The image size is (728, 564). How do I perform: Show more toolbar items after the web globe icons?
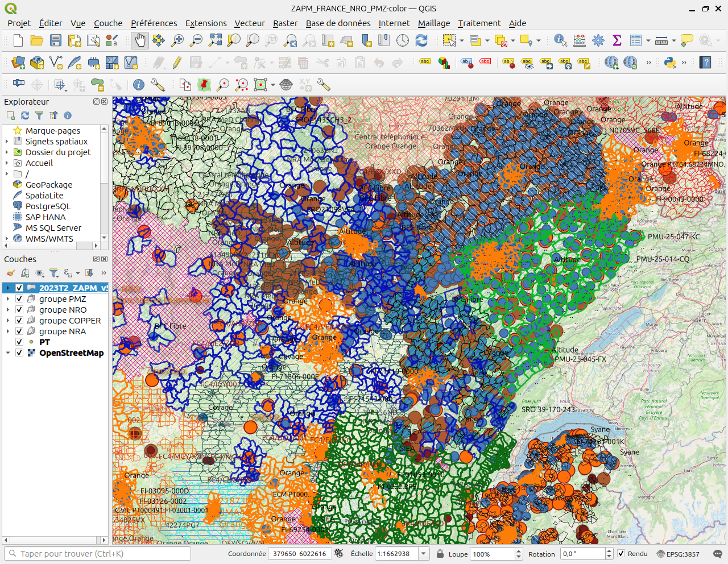pos(648,63)
